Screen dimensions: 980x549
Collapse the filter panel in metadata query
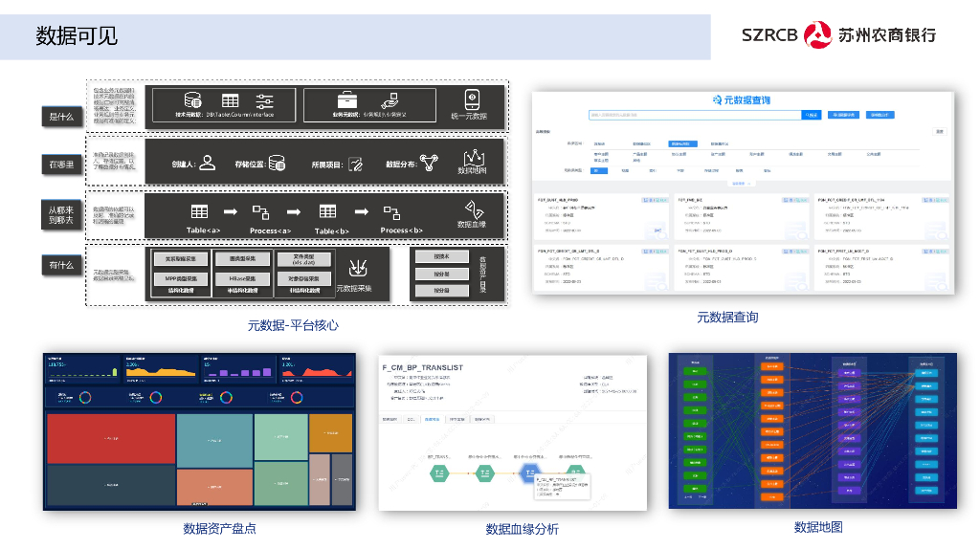tap(742, 184)
